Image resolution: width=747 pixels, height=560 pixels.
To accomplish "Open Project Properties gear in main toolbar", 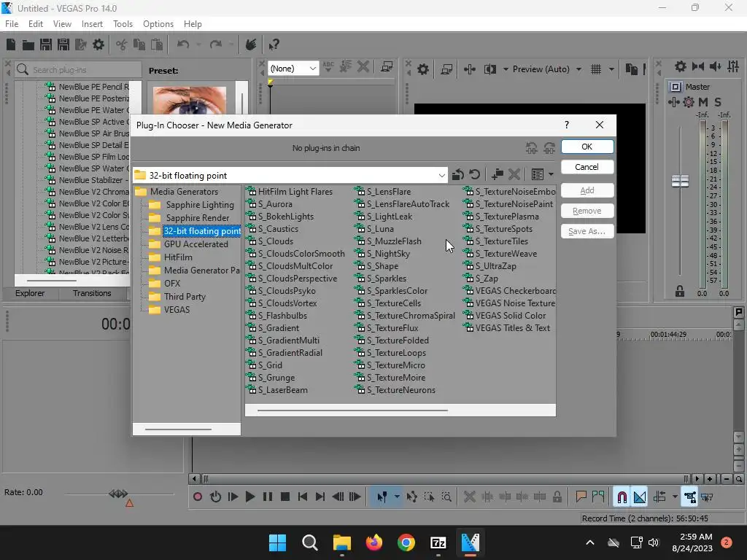I will tap(98, 44).
